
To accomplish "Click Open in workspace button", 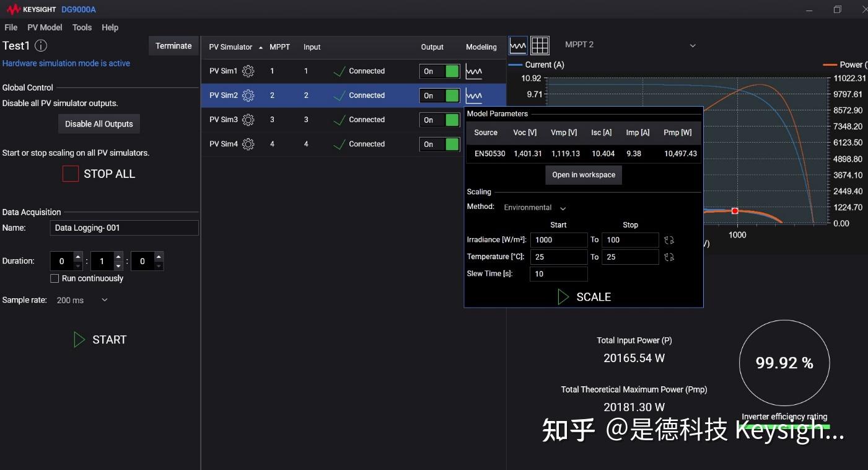I will coord(584,175).
